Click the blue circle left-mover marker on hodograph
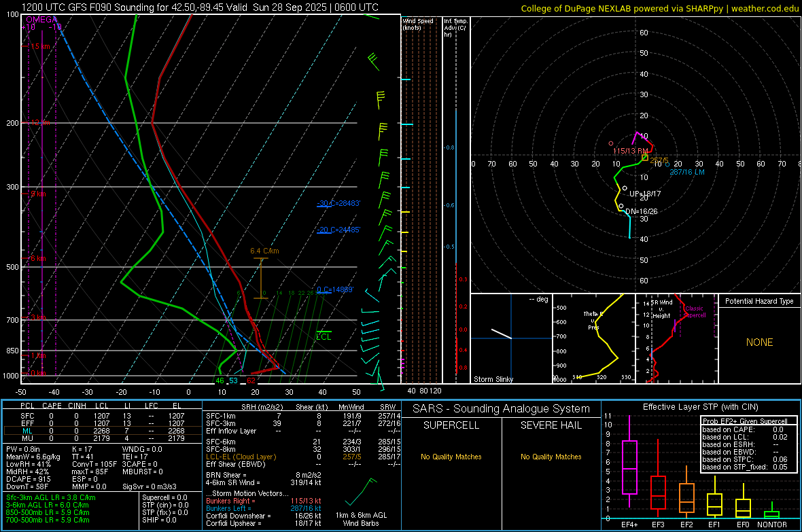This screenshot has width=802, height=532. click(x=667, y=164)
